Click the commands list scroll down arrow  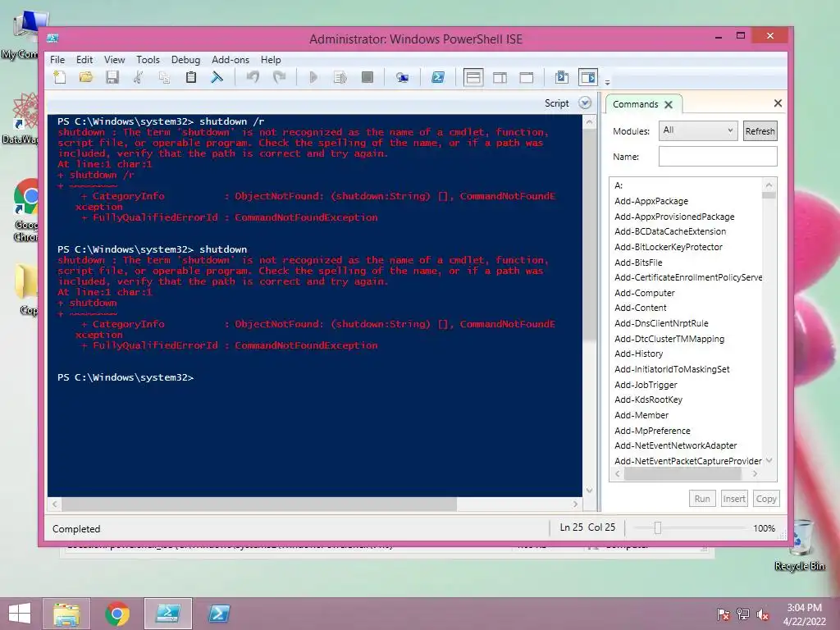coord(769,460)
